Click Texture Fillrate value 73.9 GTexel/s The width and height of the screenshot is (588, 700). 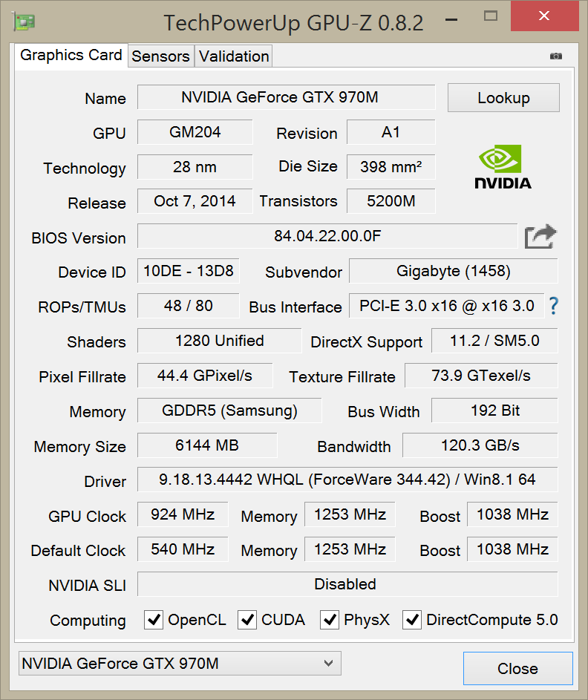coord(481,376)
